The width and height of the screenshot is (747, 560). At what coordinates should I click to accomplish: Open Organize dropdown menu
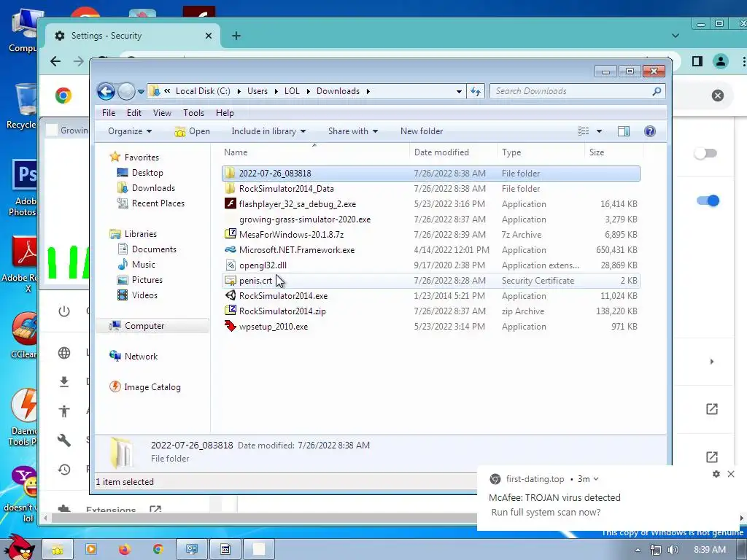[x=130, y=131]
